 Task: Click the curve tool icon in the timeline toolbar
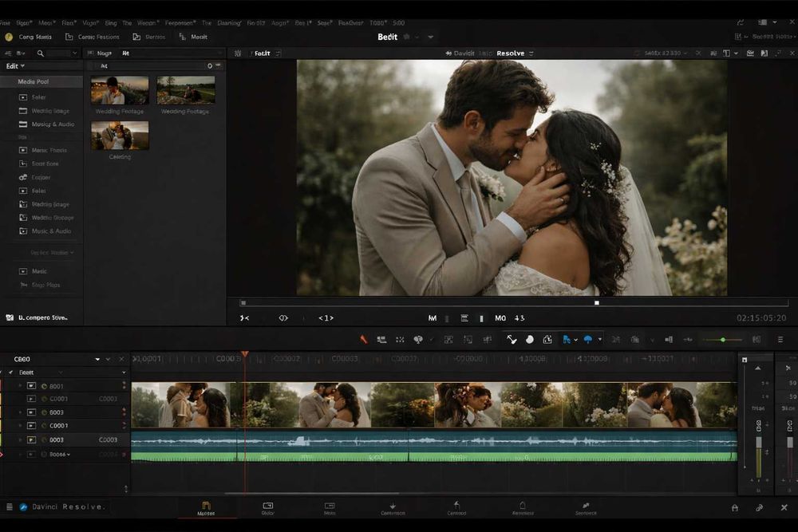pos(512,339)
